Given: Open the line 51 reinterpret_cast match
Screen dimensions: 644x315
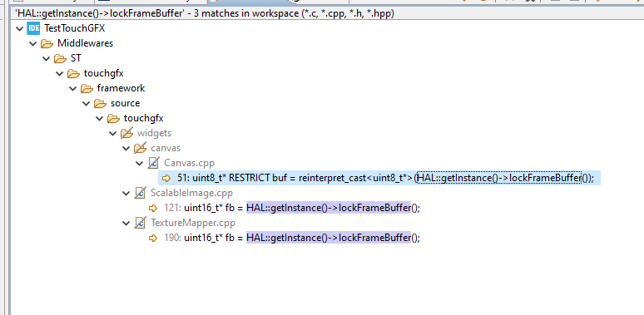Looking at the screenshot, I should pos(386,178).
